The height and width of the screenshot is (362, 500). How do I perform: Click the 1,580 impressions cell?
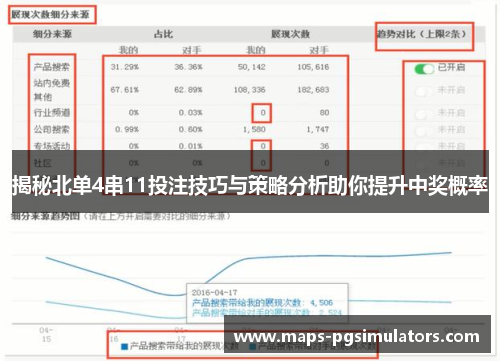coord(254,129)
